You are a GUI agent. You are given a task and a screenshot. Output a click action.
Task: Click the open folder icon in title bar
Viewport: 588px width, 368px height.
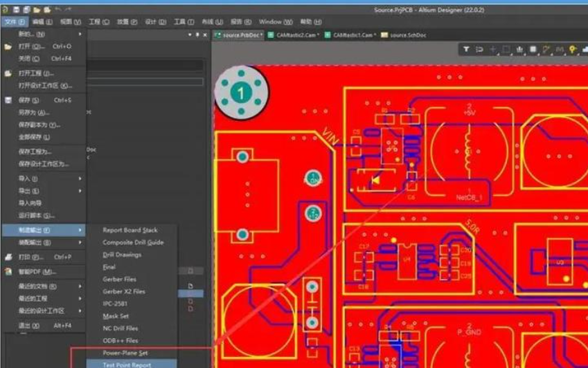36,9
